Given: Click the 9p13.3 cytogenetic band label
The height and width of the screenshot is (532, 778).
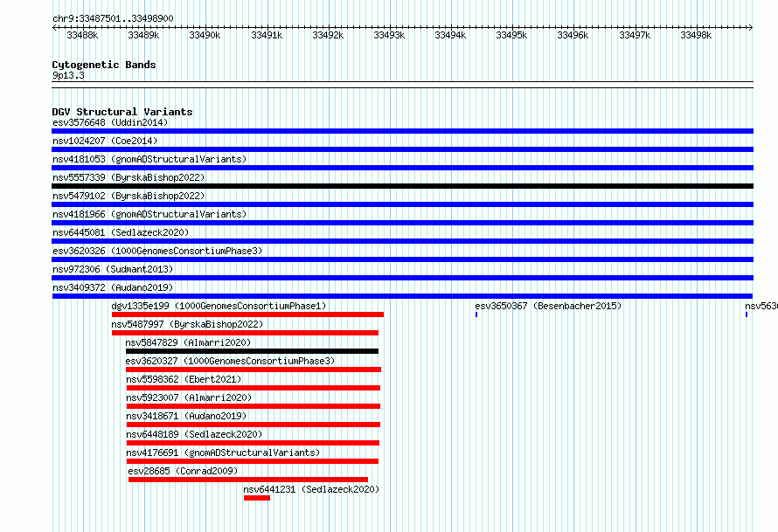Looking at the screenshot, I should (68, 75).
